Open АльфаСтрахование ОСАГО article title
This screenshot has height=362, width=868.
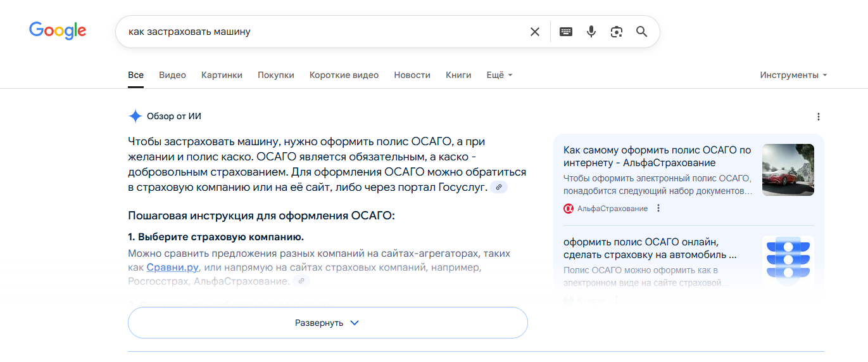tap(657, 157)
